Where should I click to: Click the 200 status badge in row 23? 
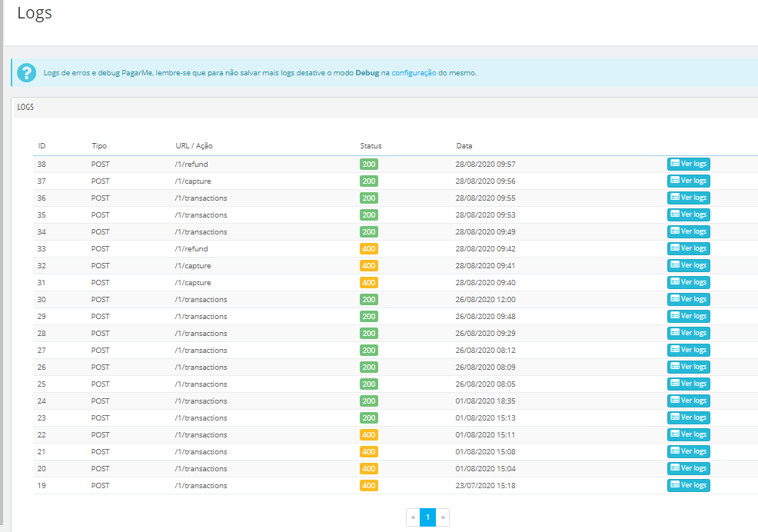point(369,418)
